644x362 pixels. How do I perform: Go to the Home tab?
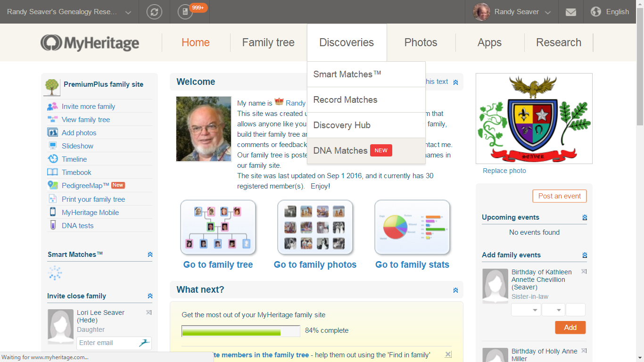pyautogui.click(x=196, y=42)
